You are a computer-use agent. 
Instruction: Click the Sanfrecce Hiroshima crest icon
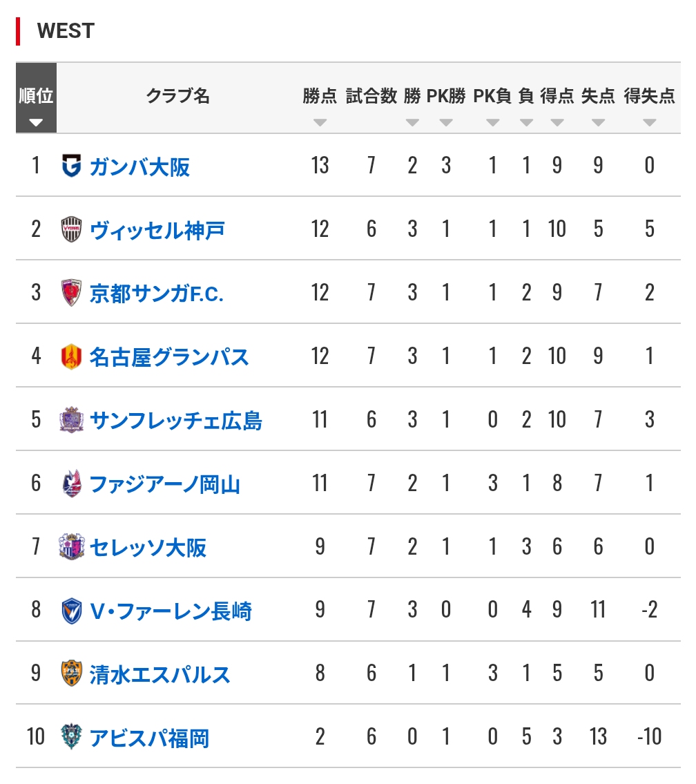pos(71,421)
